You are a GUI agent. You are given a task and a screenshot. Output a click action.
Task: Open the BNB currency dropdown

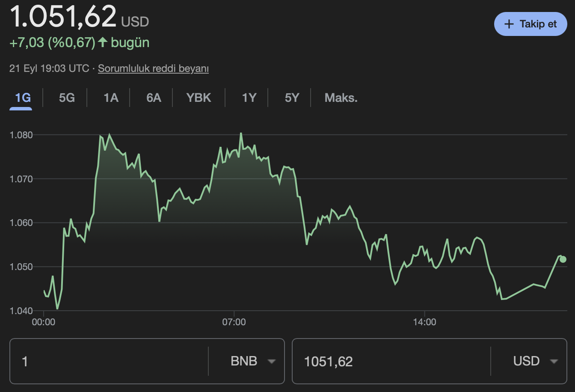(252, 361)
